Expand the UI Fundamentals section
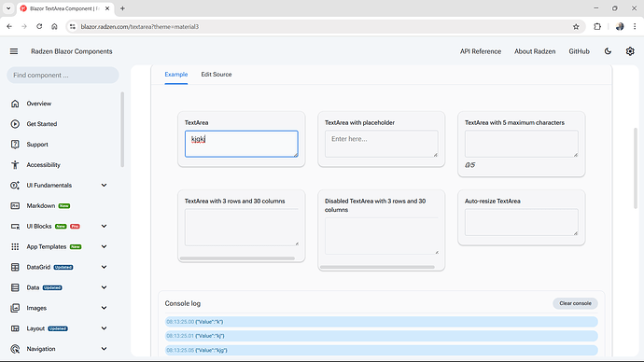Screen dimensions: 644x362 104,186
